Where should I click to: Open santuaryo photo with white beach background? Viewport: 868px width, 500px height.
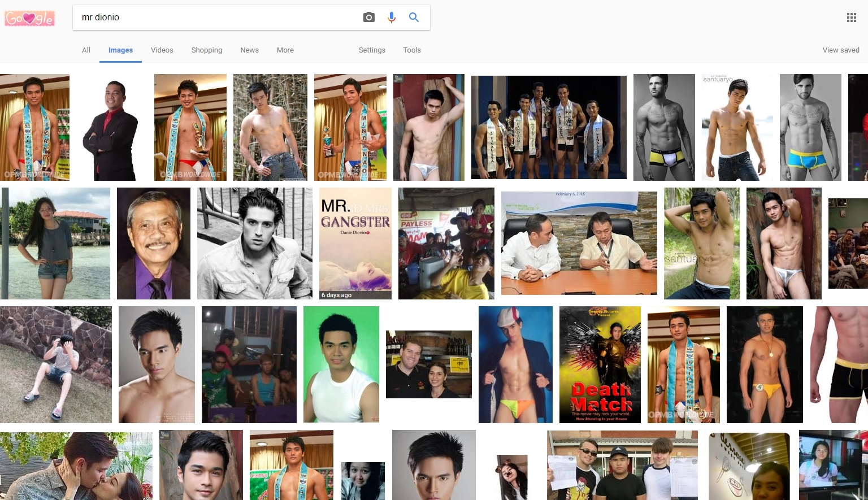click(x=737, y=128)
